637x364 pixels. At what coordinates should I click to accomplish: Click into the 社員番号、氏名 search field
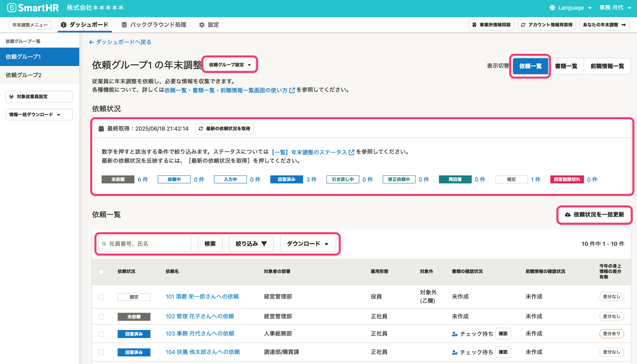tap(145, 244)
